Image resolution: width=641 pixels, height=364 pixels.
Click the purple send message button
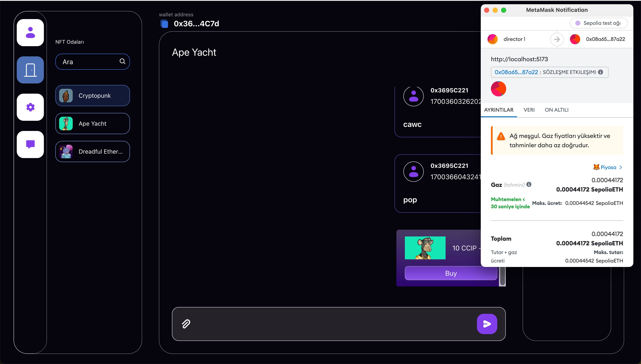point(487,324)
